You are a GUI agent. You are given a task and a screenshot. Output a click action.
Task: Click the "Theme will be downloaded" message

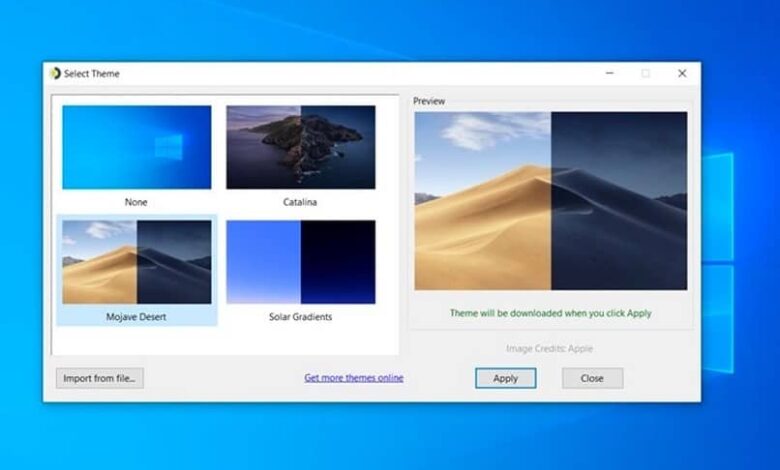[551, 313]
